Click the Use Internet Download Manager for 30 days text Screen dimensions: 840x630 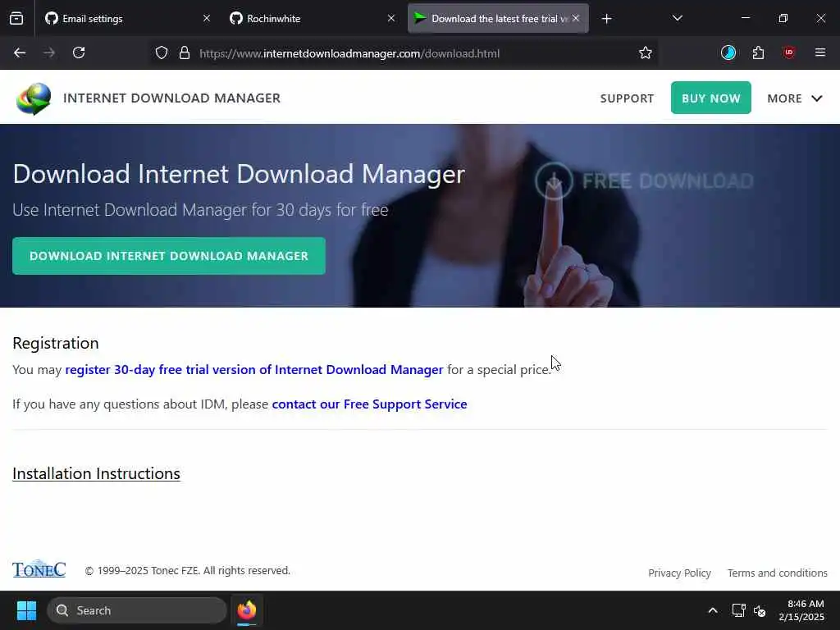pos(200,209)
